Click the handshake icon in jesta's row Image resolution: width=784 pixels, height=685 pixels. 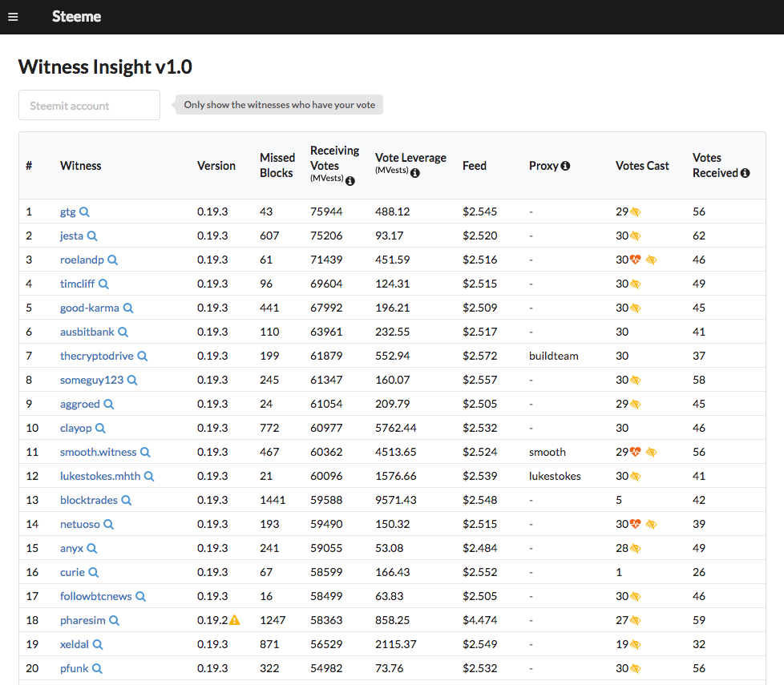(x=635, y=236)
